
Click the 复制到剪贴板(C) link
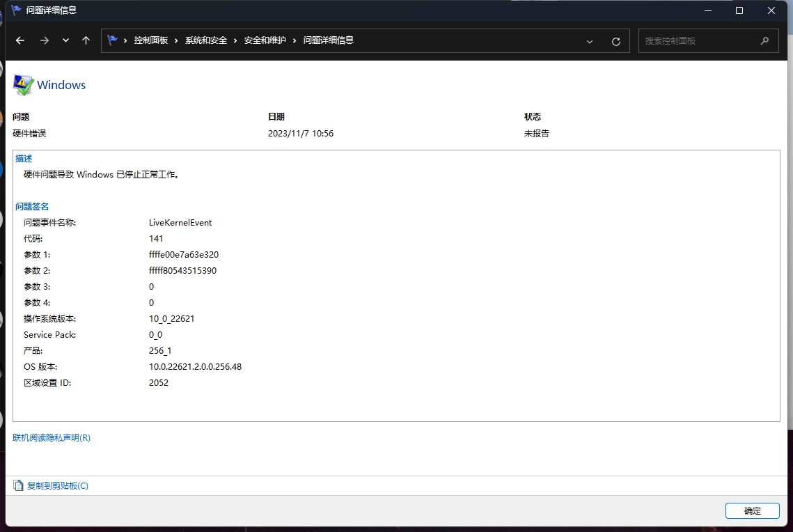pos(58,486)
